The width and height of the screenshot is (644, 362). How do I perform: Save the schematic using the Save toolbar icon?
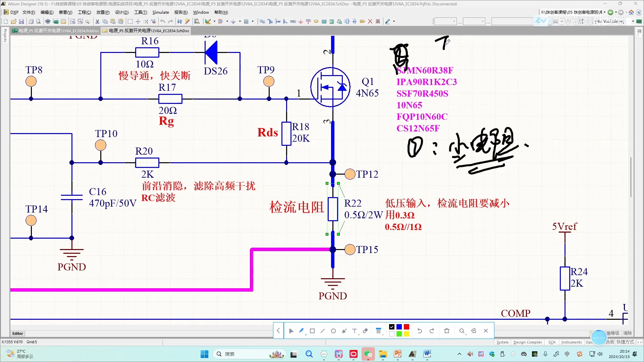click(21, 21)
